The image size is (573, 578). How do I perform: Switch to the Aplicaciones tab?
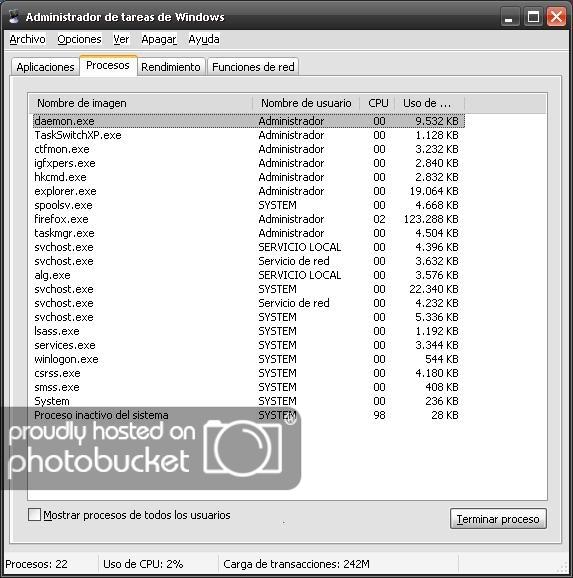point(45,67)
